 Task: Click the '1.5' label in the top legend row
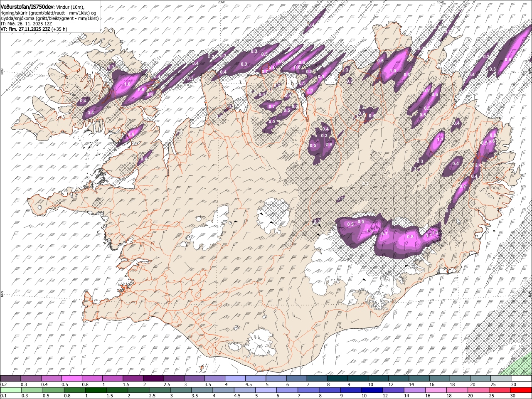pos(126,385)
